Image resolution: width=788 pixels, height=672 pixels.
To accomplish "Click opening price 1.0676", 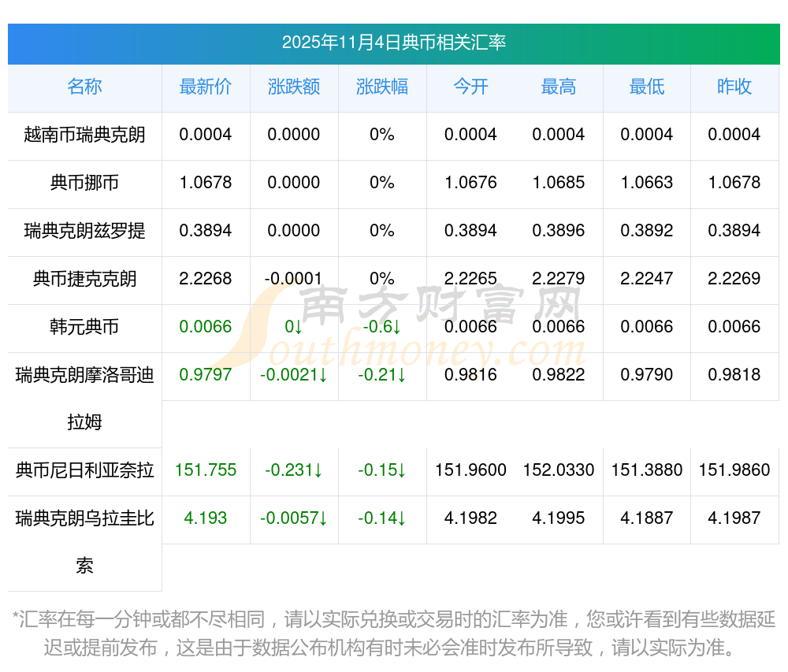I will pos(470,182).
